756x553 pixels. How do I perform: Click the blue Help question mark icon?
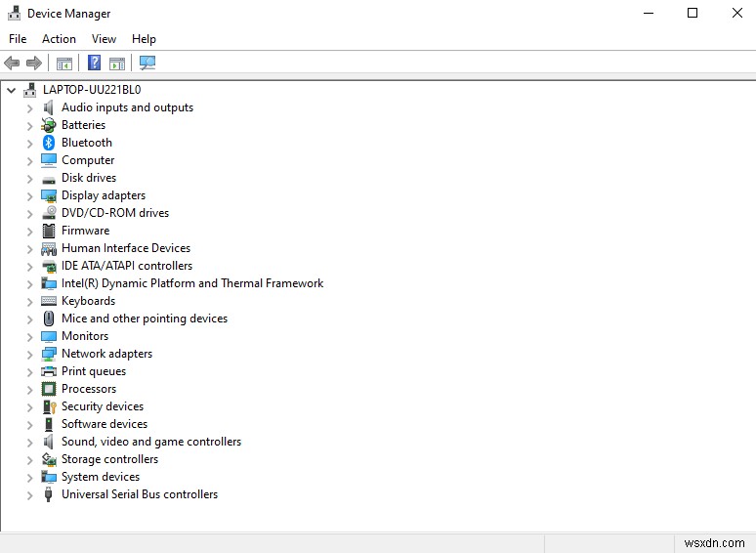[x=94, y=63]
